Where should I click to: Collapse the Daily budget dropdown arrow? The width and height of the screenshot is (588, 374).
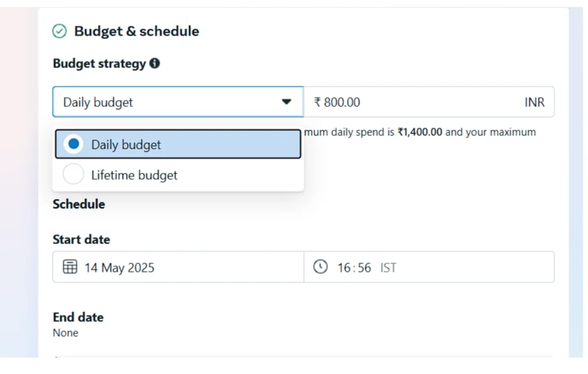tap(287, 102)
